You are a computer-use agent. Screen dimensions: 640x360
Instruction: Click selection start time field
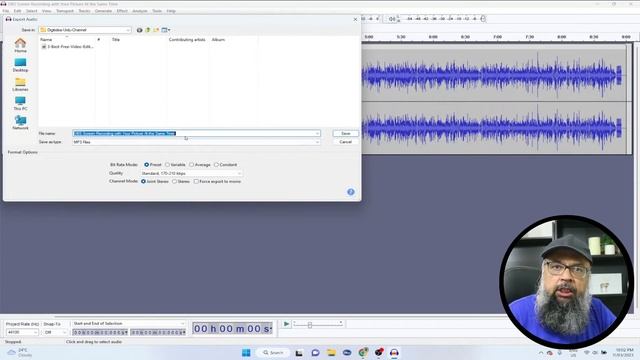[x=100, y=333]
